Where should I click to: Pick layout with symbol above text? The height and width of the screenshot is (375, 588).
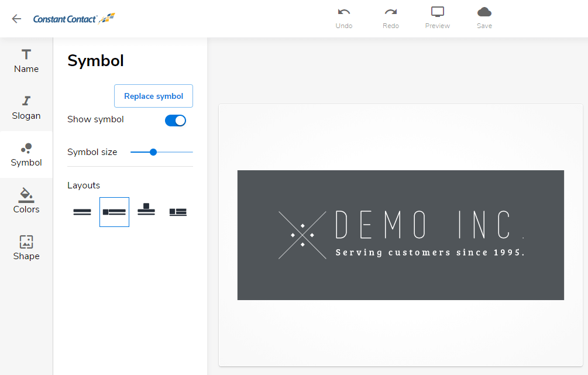coord(146,210)
